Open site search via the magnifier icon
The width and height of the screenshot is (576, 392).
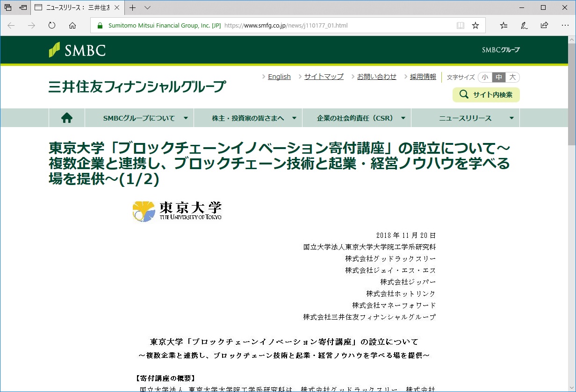pos(464,94)
